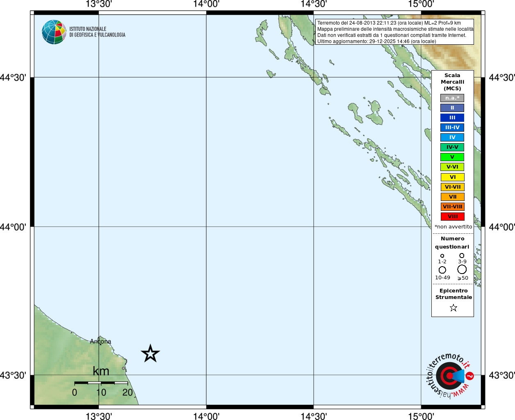515x420 pixels.
Task: Click the star symbol in the legend
Action: click(x=453, y=308)
